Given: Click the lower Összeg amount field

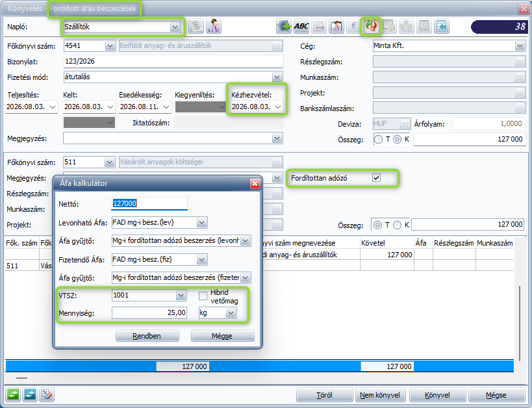Looking at the screenshot, I should pos(468,225).
